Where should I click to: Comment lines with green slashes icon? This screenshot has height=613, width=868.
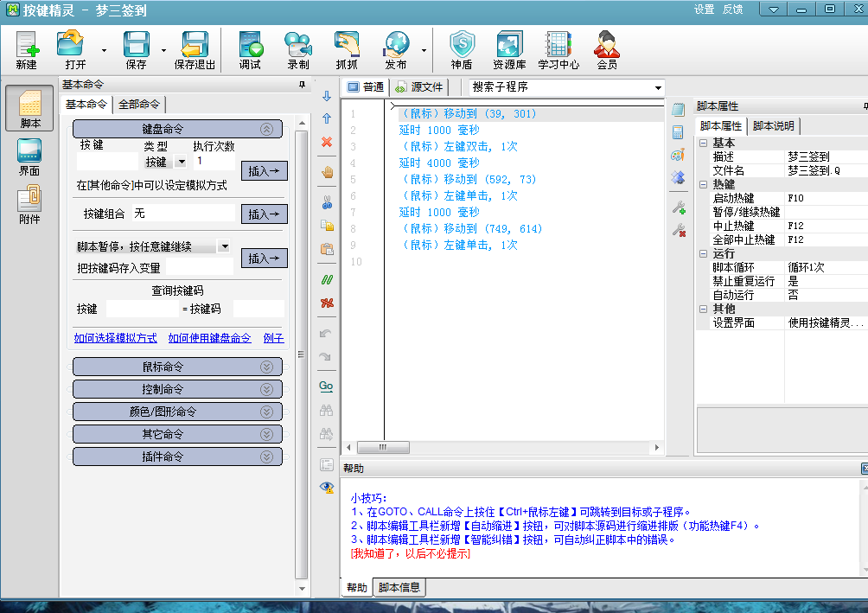point(327,279)
